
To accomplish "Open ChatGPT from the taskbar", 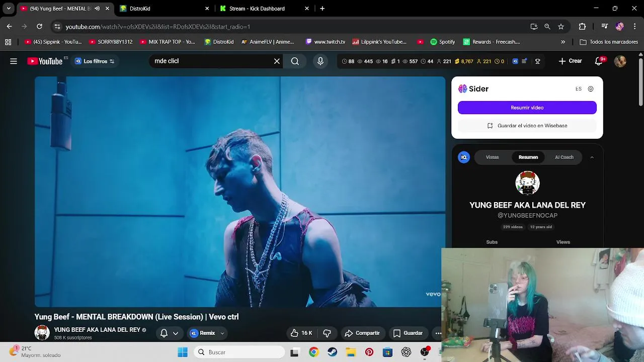I will click(406, 352).
